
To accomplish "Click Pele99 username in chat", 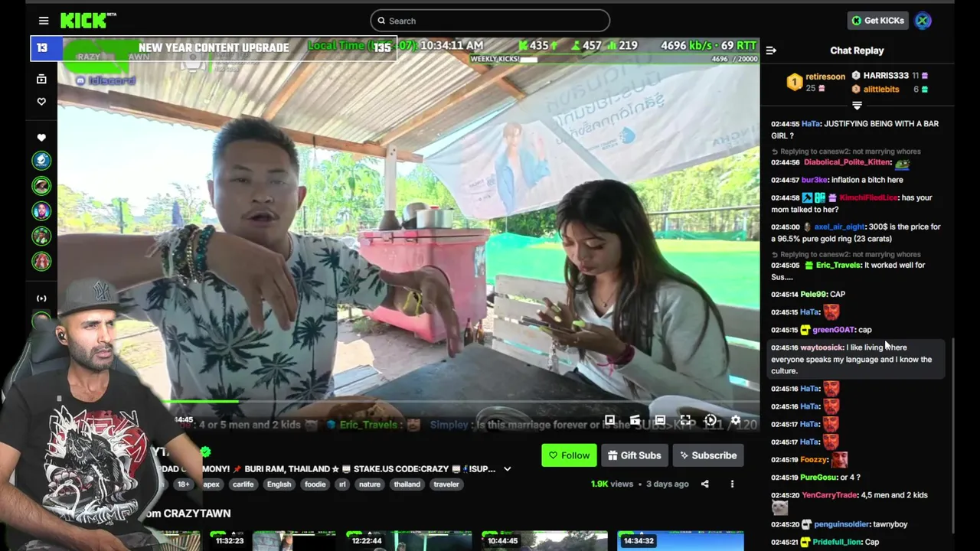I will pos(813,295).
